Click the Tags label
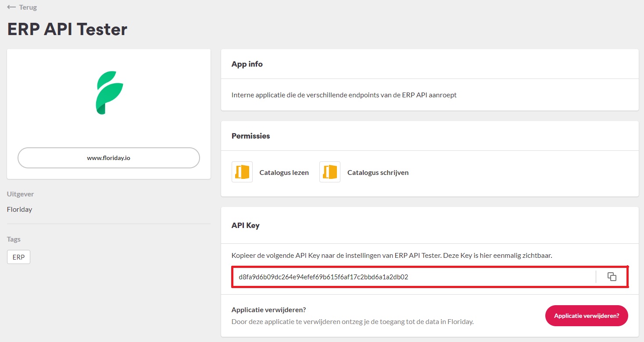Viewport: 644px width, 342px height. 14,239
